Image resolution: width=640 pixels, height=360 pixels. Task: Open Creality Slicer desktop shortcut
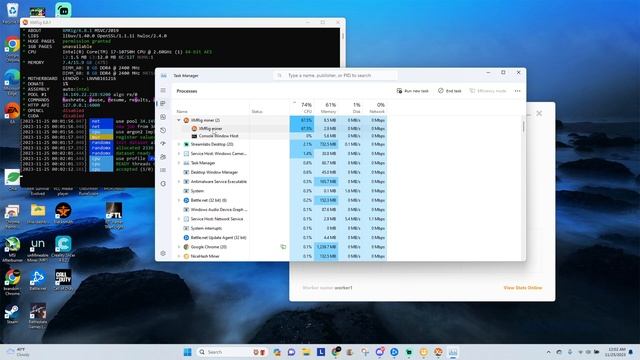(x=63, y=249)
